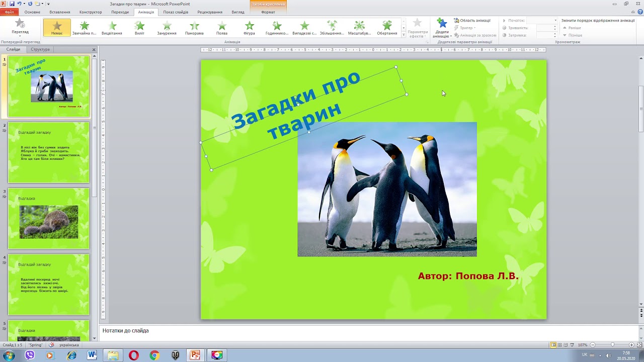This screenshot has width=644, height=362.
Task: Click the Нотатки до слайда notes area
Action: click(369, 333)
